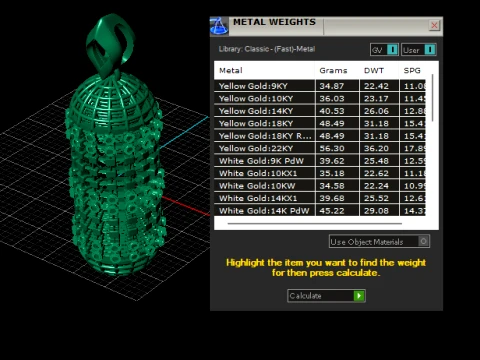The width and height of the screenshot is (480, 360).
Task: Click the 56.30 grams value
Action: coord(332,148)
